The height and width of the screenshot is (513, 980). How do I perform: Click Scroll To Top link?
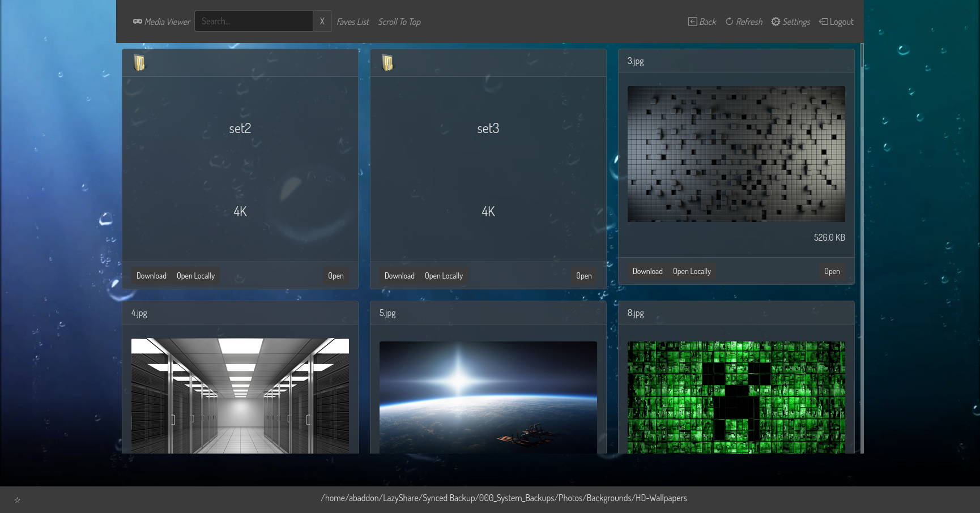pyautogui.click(x=399, y=22)
